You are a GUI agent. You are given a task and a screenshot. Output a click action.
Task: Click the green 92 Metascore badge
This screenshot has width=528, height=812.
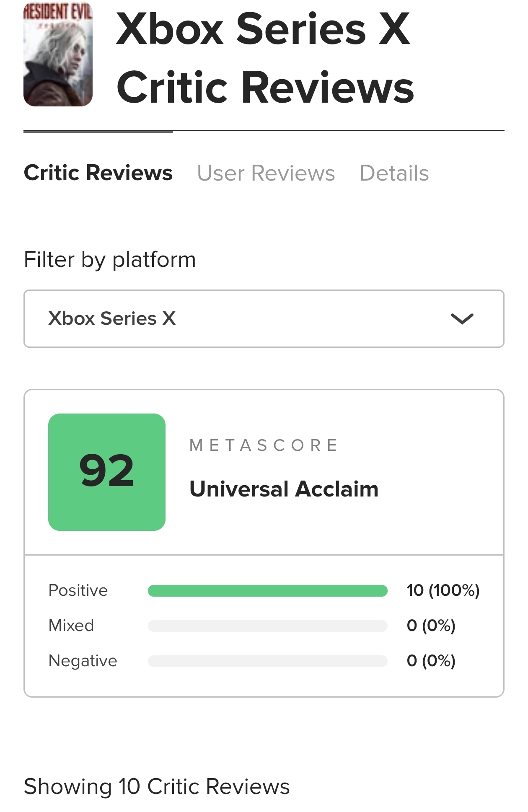tap(107, 472)
